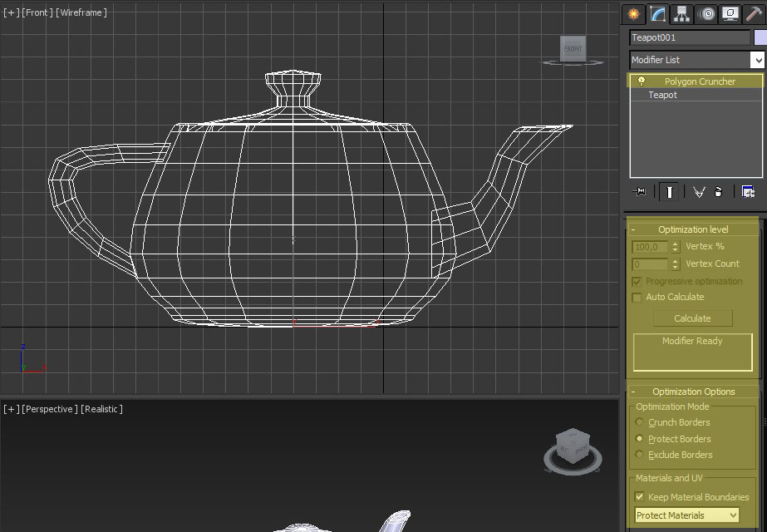Open the object color swatch
This screenshot has width=767, height=532.
point(760,37)
